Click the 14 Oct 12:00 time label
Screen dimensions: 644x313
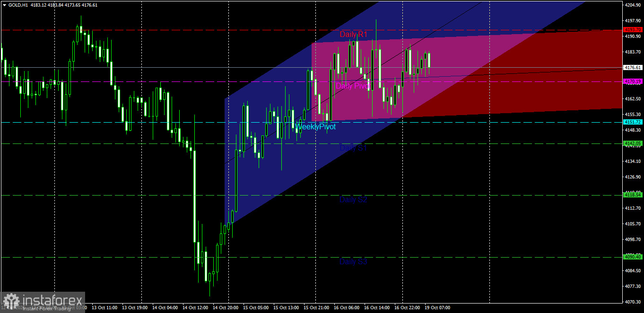pos(195,308)
